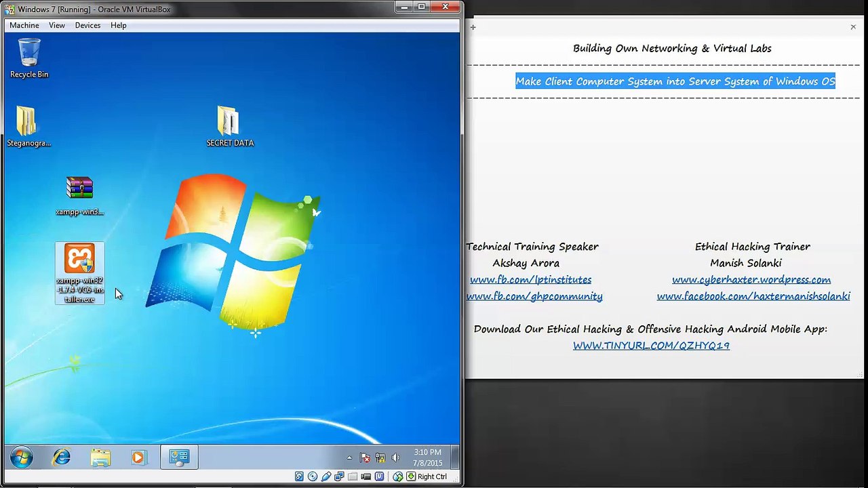Launch Windows Media Player from taskbar
This screenshot has width=868, height=488.
pyautogui.click(x=138, y=457)
